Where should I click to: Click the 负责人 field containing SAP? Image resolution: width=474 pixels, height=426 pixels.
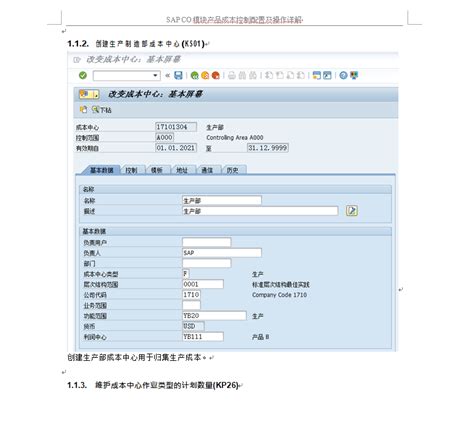coord(222,253)
